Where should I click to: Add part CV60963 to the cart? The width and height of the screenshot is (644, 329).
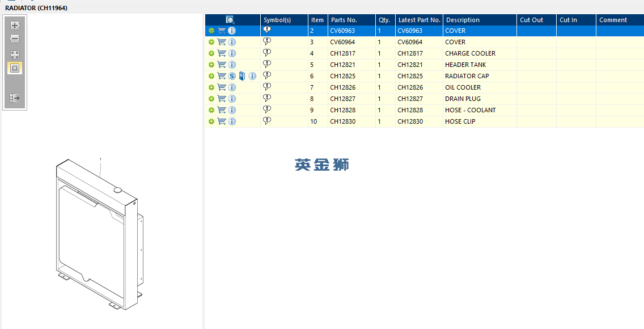[x=222, y=31]
